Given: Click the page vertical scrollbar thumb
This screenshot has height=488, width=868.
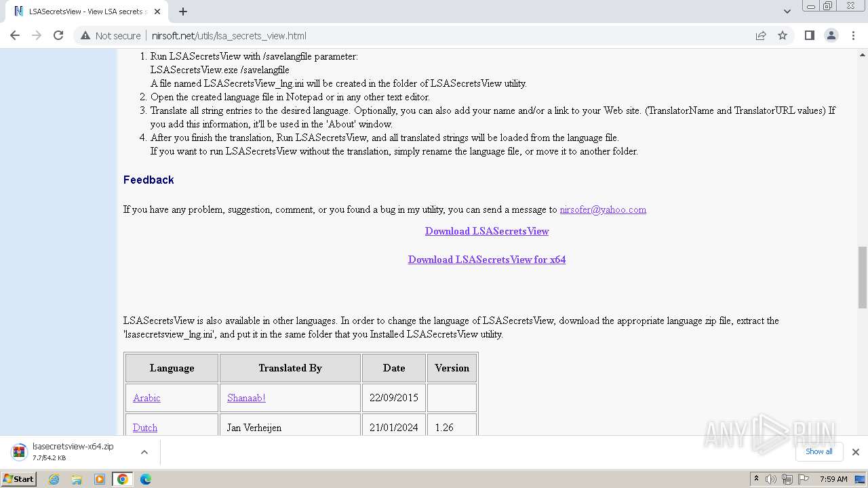Looking at the screenshot, I should (862, 277).
